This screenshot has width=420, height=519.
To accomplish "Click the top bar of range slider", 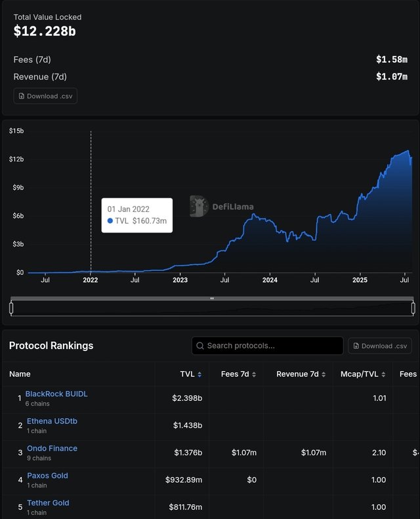I will (212, 299).
